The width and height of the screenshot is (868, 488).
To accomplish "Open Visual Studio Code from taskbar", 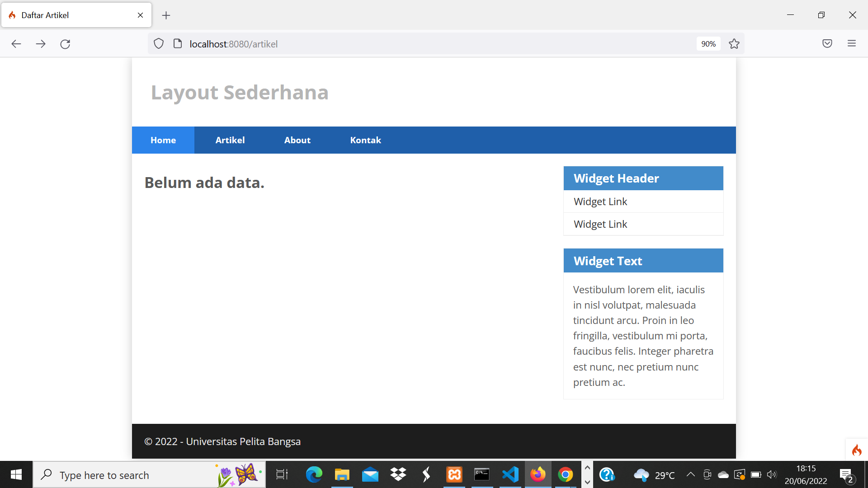I will (x=510, y=474).
